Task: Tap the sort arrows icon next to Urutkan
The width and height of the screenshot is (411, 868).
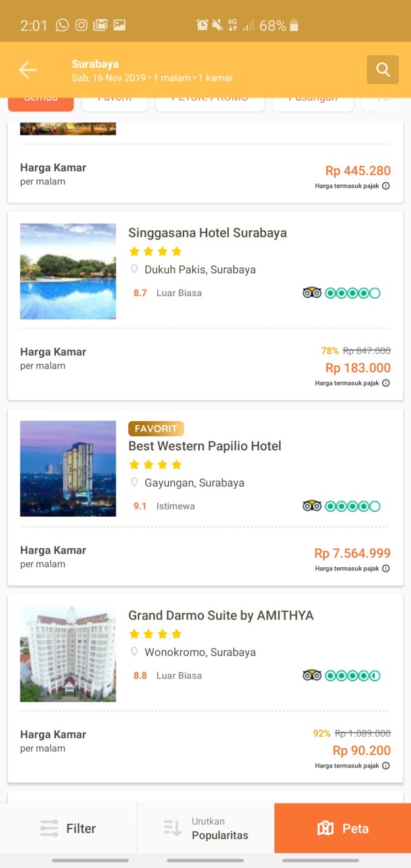Action: point(172,828)
